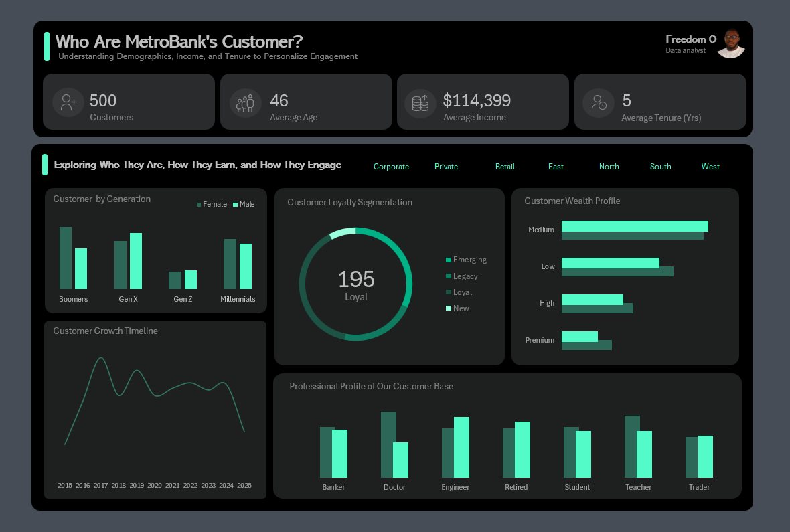Select the Retired bright bar
The width and height of the screenshot is (790, 532).
coord(522,450)
